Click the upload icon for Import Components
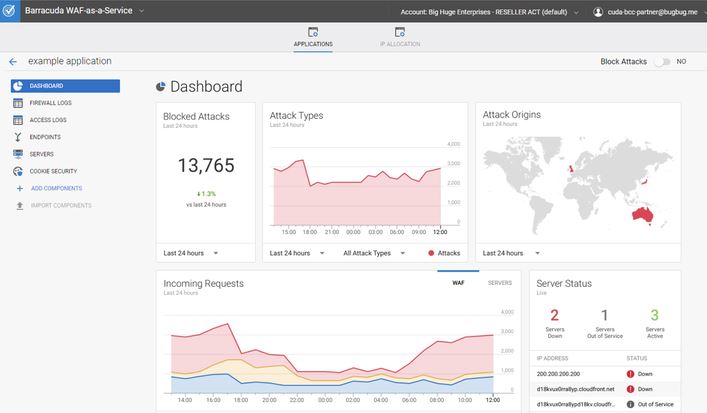Viewport: 707px width, 413px height. (x=19, y=206)
